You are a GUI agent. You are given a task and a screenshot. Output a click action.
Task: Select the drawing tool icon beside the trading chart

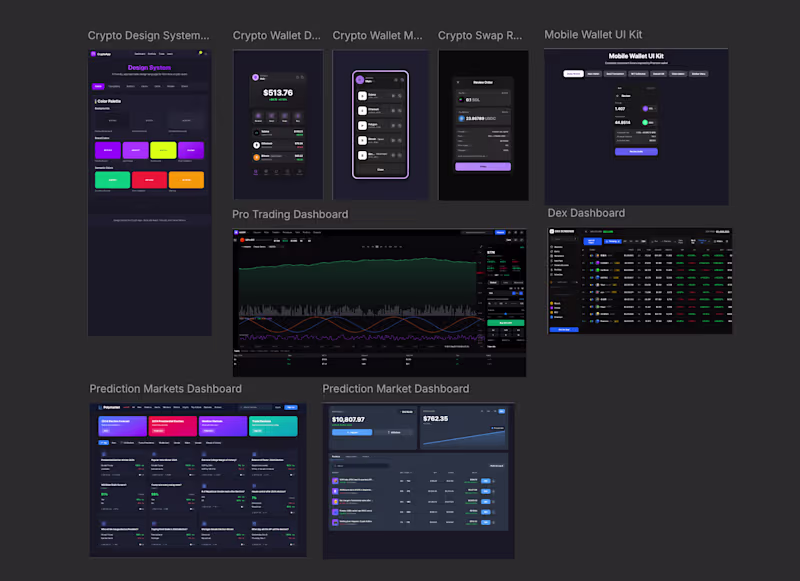tap(479, 248)
